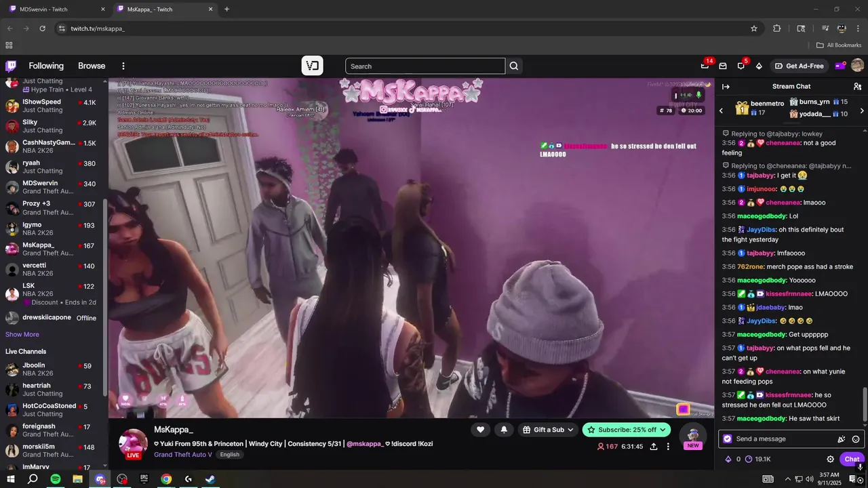
Task: Open the Windows Start menu
Action: pyautogui.click(x=11, y=479)
